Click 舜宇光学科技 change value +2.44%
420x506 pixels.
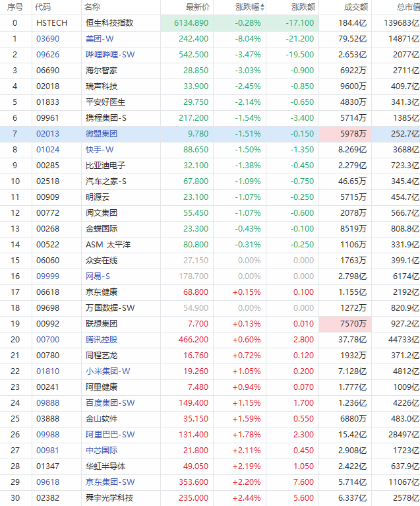pyautogui.click(x=247, y=497)
